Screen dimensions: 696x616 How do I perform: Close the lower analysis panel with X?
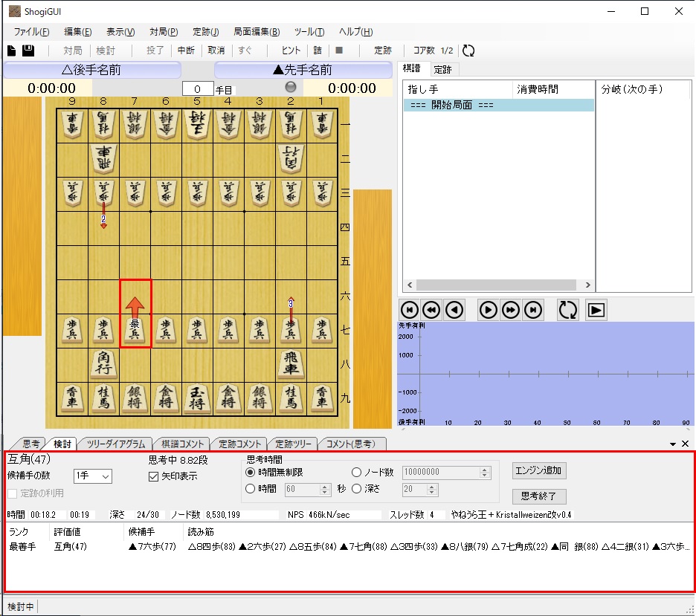(x=686, y=444)
